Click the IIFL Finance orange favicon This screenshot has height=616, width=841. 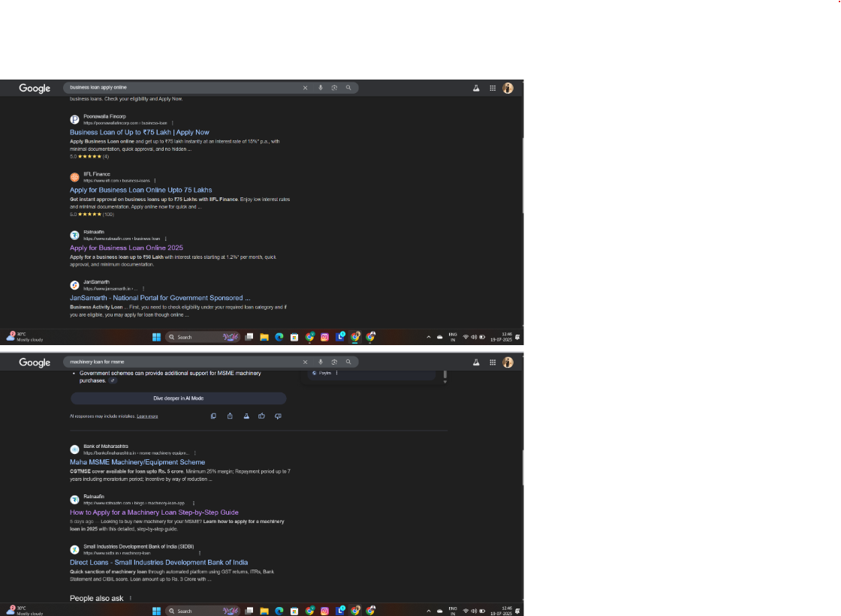pos(74,178)
